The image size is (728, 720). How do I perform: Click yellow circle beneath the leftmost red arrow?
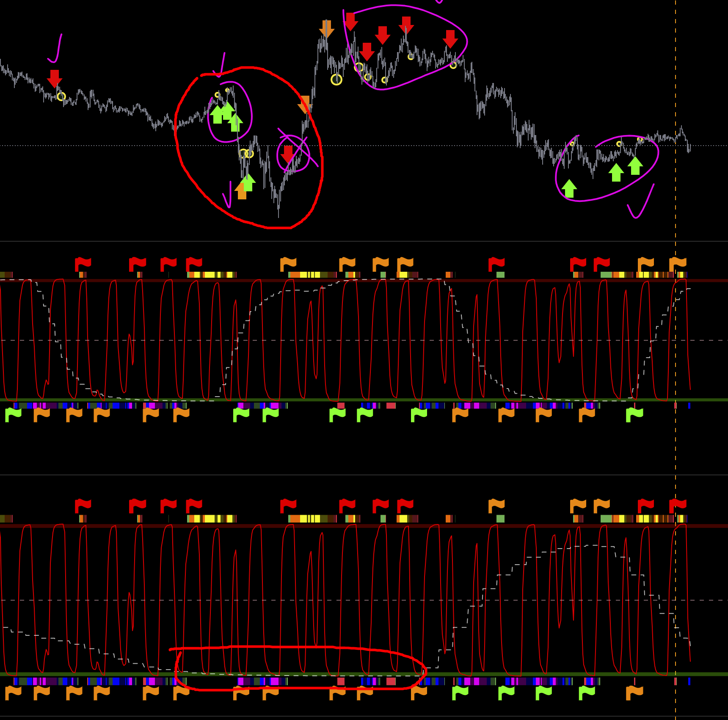(x=61, y=97)
